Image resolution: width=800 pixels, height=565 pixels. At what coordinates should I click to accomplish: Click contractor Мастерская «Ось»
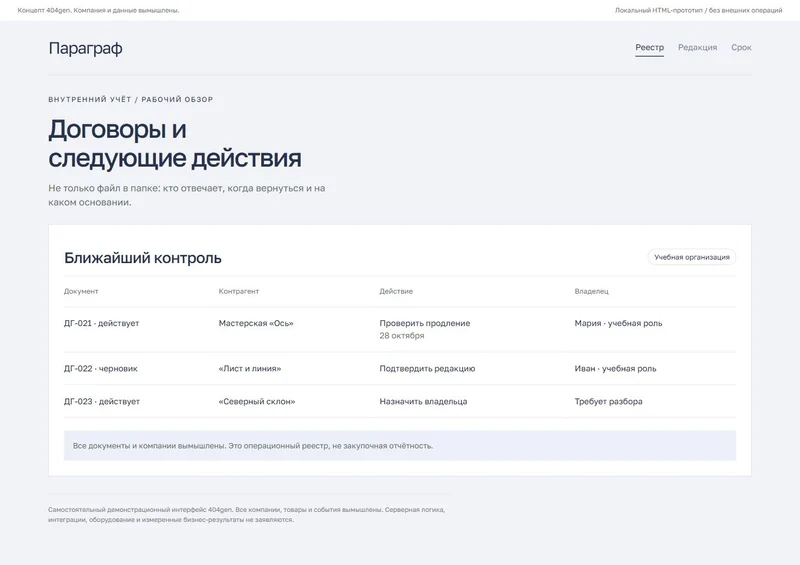tap(256, 323)
